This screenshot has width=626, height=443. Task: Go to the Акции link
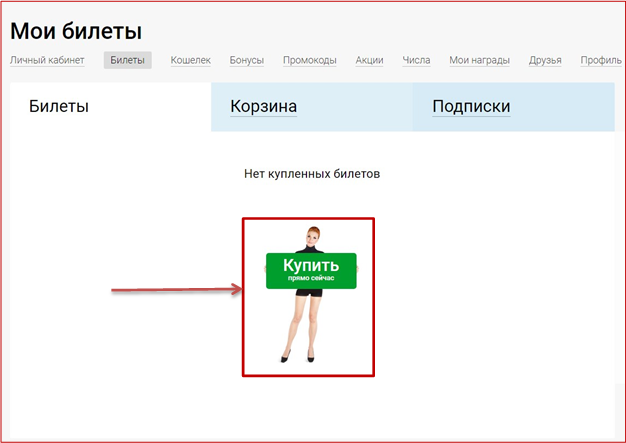click(x=369, y=60)
